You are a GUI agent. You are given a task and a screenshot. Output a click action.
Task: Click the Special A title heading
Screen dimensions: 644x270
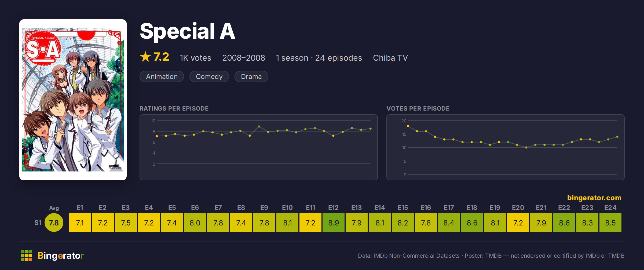coord(188,31)
